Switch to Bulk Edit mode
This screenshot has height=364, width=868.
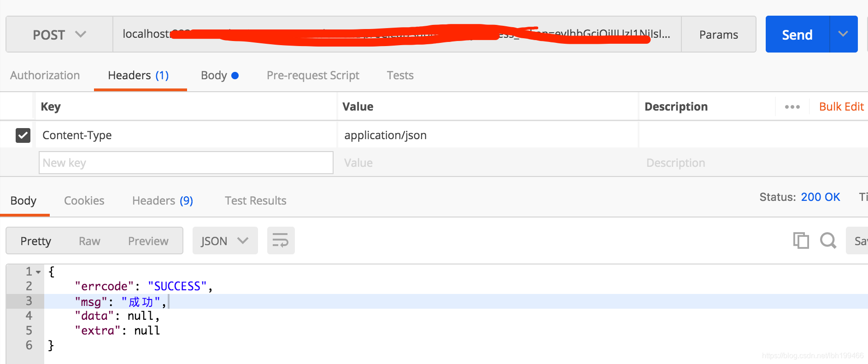(x=841, y=107)
